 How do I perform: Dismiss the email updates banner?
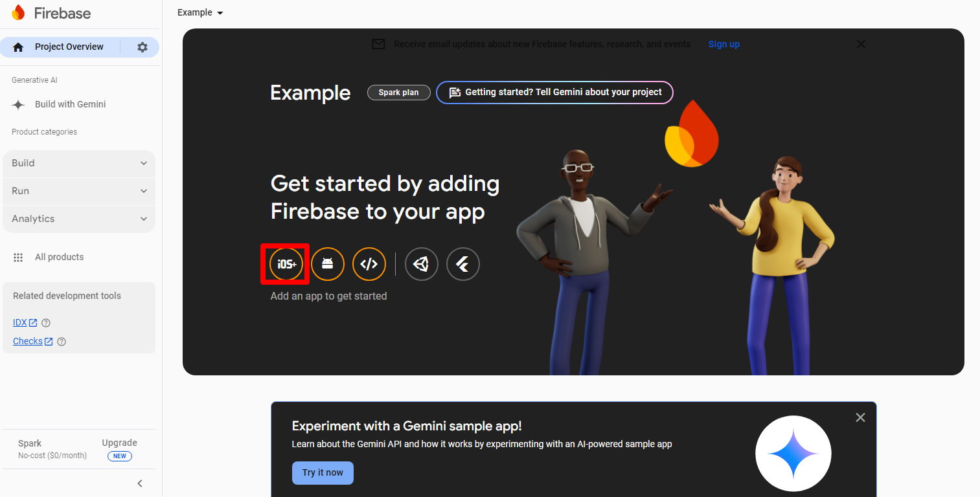click(861, 44)
